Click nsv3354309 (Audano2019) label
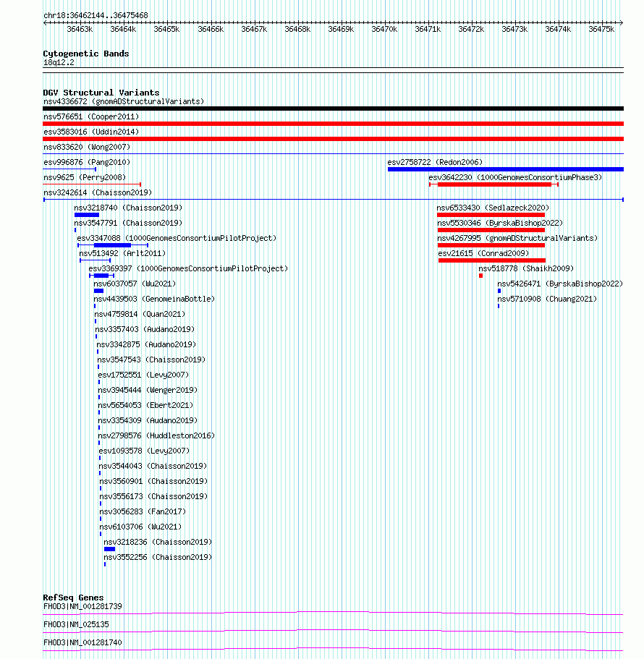Viewport: 644px width, 659px height. [148, 420]
